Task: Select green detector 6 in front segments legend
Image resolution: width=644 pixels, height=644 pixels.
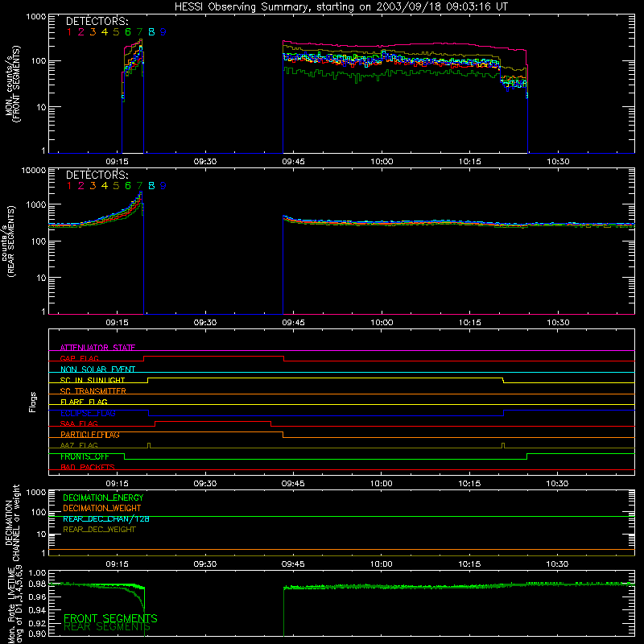Action: click(x=128, y=32)
